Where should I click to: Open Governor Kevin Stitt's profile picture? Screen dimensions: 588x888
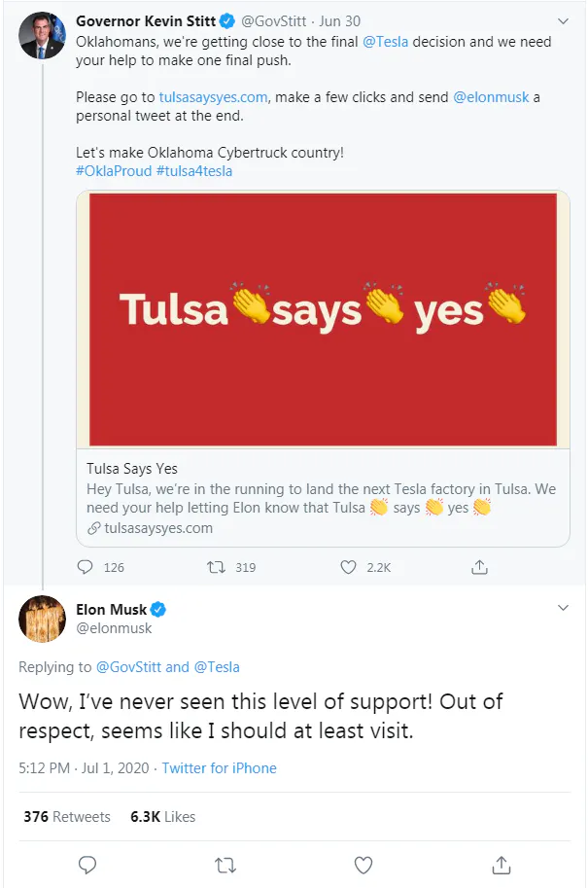(x=42, y=36)
